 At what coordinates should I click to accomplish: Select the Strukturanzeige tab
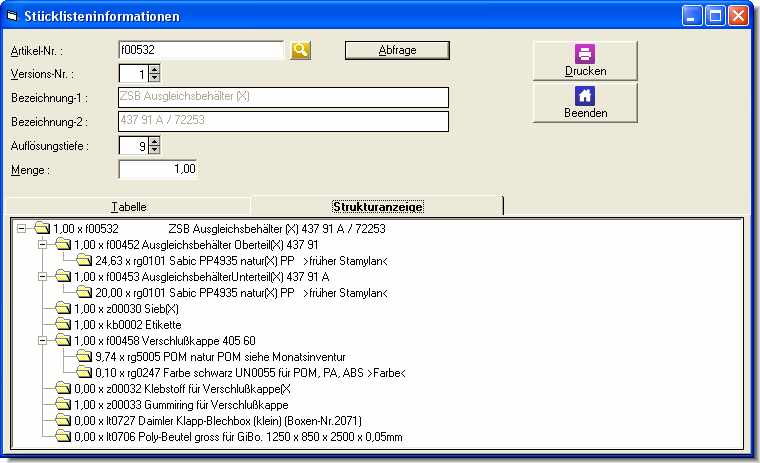377,206
